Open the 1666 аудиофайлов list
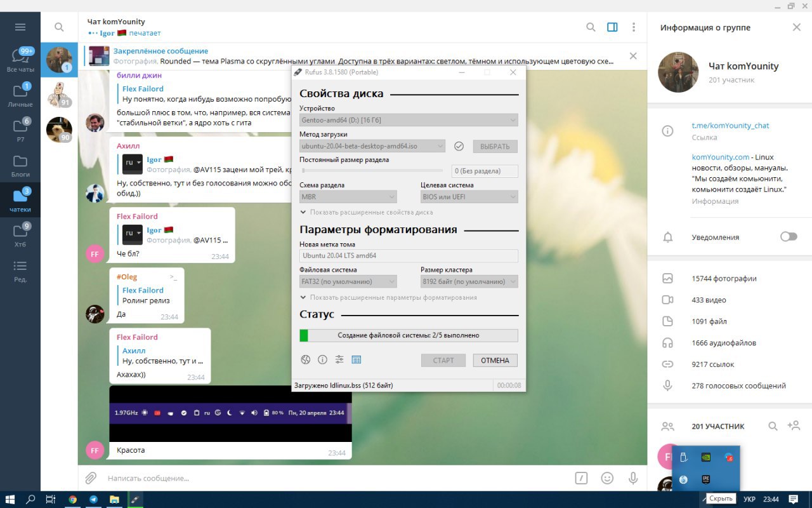 (x=730, y=343)
